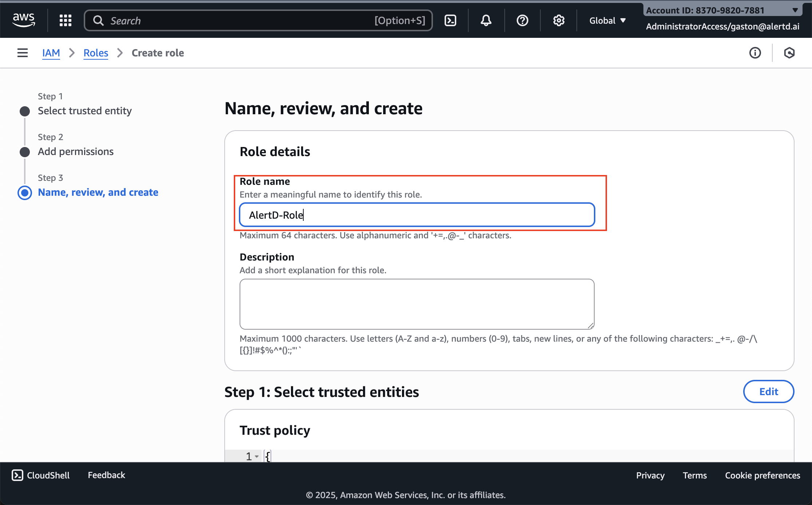Click the AWS home logo
Screen dimensions: 812x505
pyautogui.click(x=23, y=20)
